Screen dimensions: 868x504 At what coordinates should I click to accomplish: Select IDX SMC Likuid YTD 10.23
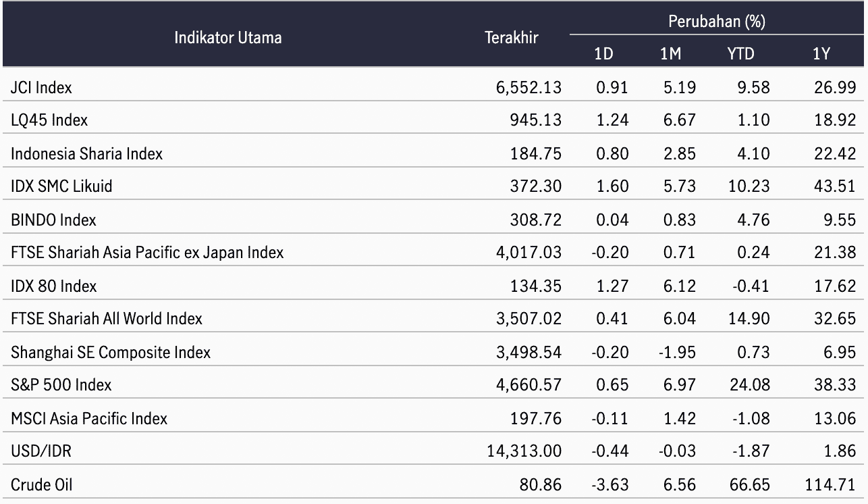click(751, 186)
